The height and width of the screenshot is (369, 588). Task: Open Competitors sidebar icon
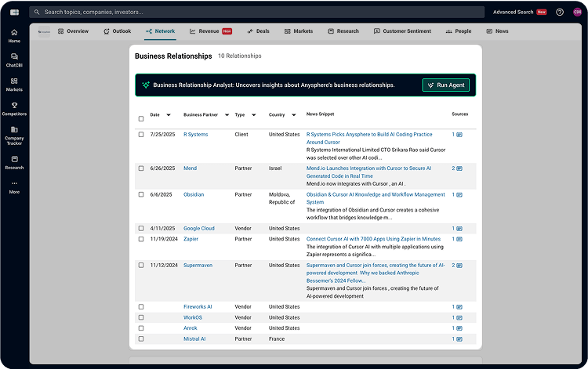[x=14, y=108]
